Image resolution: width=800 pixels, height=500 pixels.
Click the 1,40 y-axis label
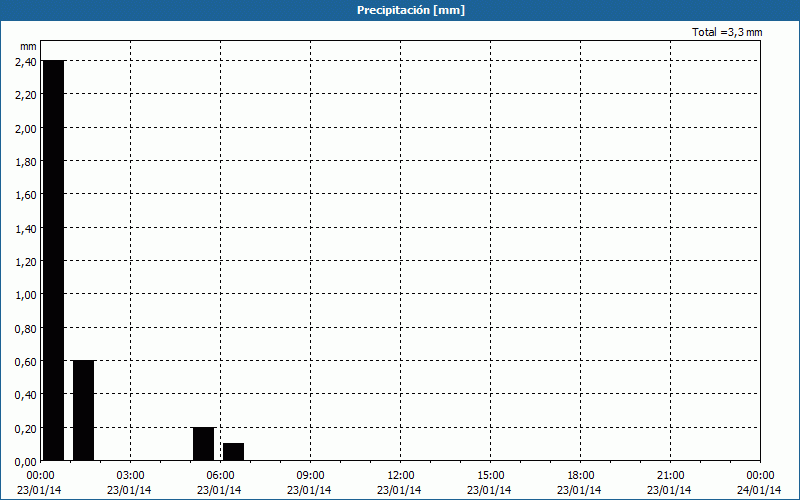point(26,228)
